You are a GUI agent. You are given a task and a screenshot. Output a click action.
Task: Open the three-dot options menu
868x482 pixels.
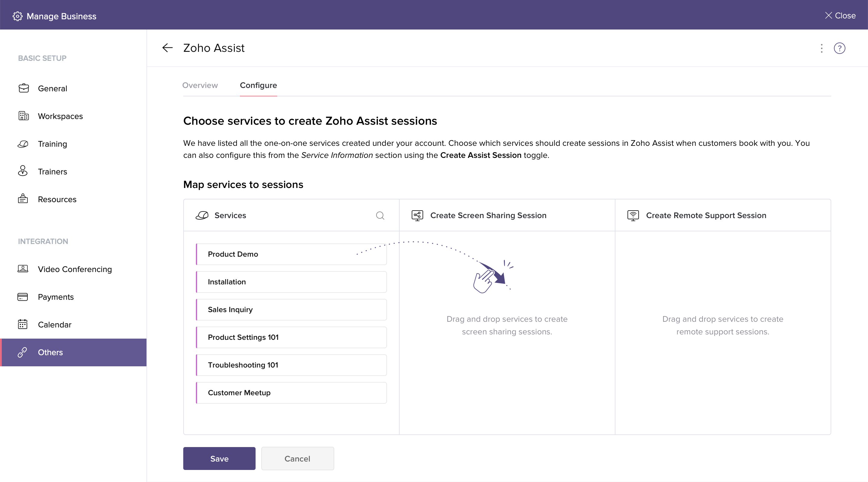coord(822,48)
